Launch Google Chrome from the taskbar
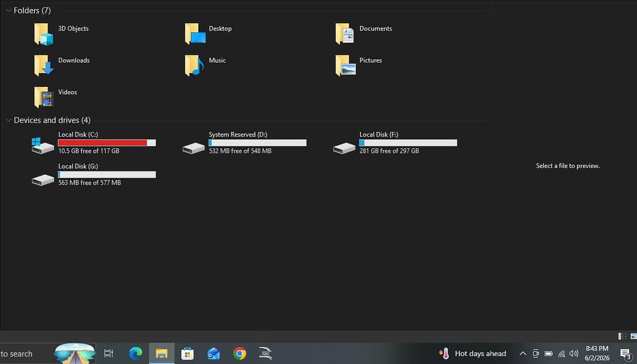Screen dimensions: 637x364 (239, 354)
